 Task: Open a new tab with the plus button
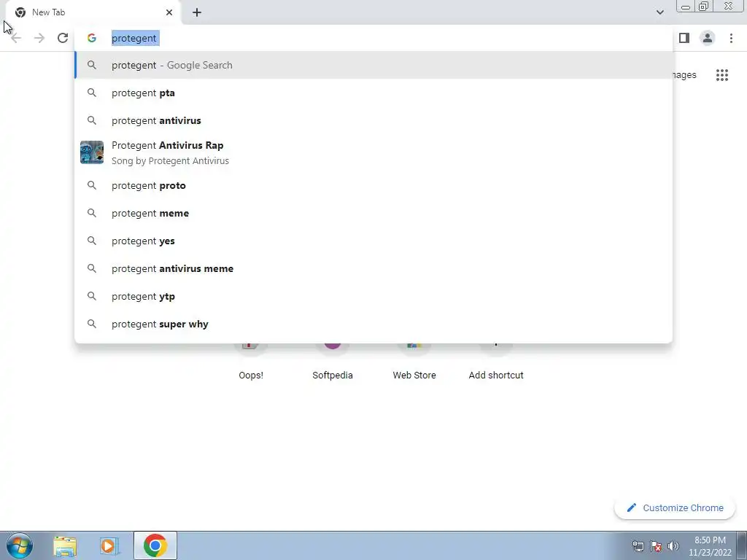tap(197, 12)
